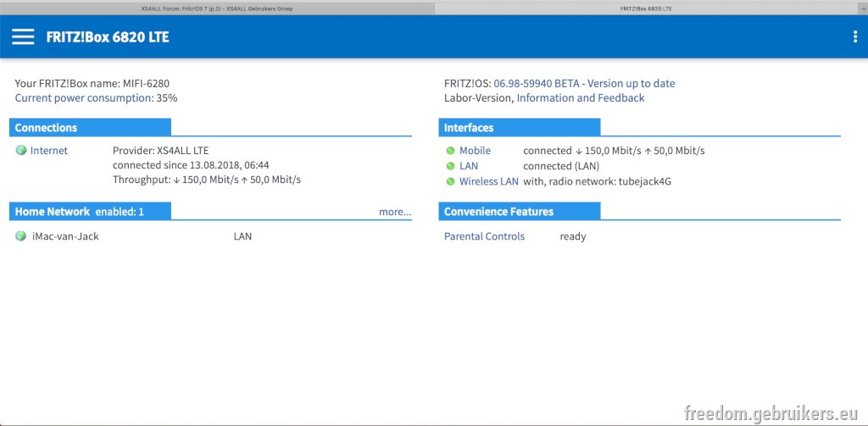
Task: Click the Interfaces section header
Action: tap(520, 127)
